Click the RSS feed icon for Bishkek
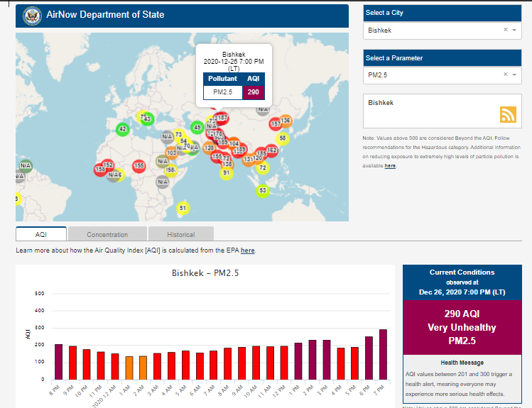The image size is (532, 408). [508, 115]
